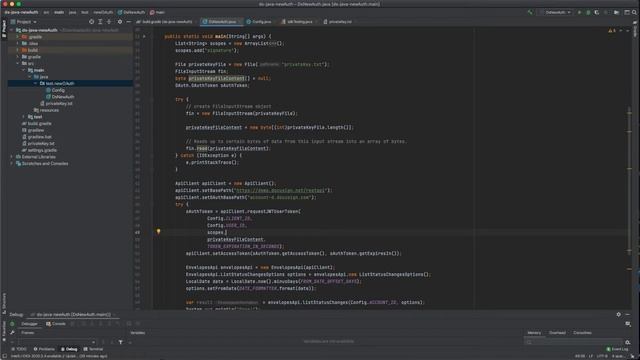Viewport: 640px width, 360px height.
Task: Switch to privateKey.txt editor tab
Action: (x=338, y=22)
